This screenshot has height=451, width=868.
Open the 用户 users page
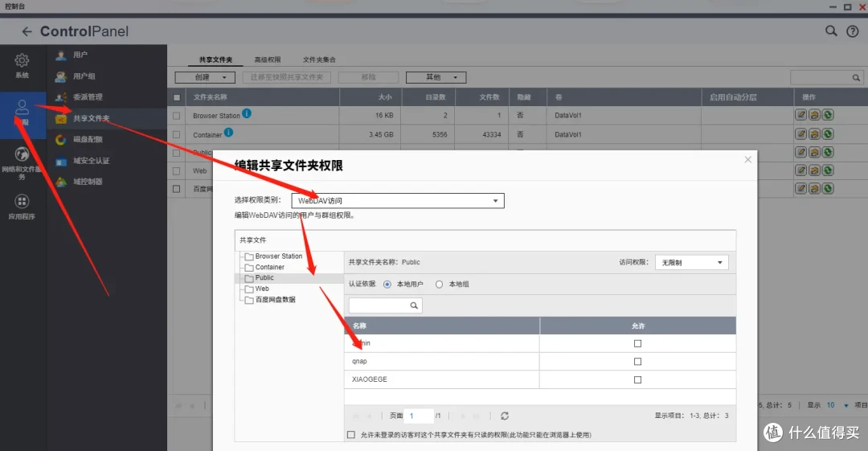[80, 55]
